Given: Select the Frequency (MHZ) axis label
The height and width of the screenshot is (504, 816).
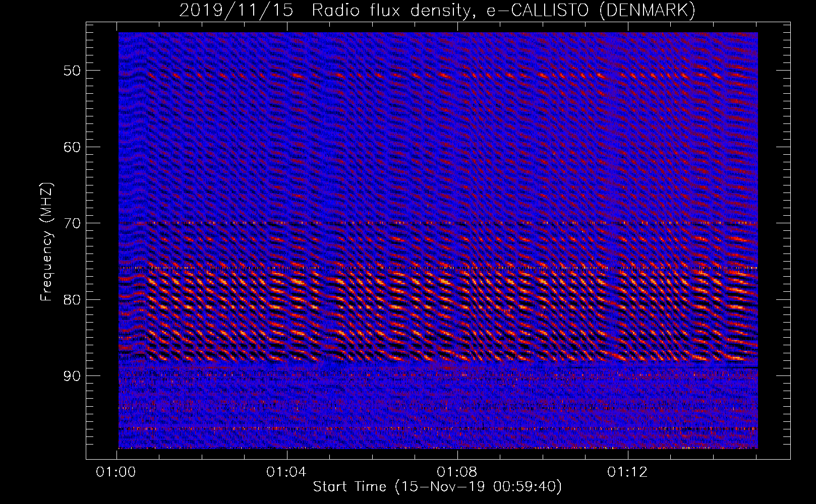Looking at the screenshot, I should coord(46,242).
